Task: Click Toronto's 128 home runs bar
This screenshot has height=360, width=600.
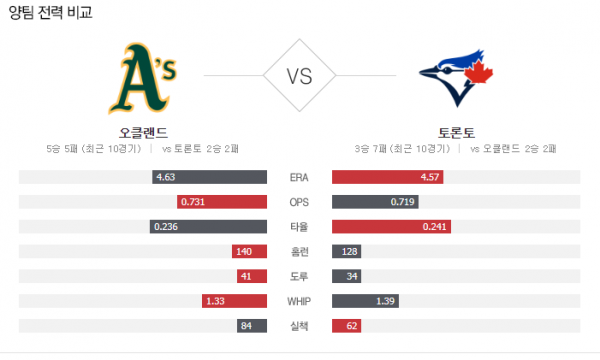Action: point(347,251)
